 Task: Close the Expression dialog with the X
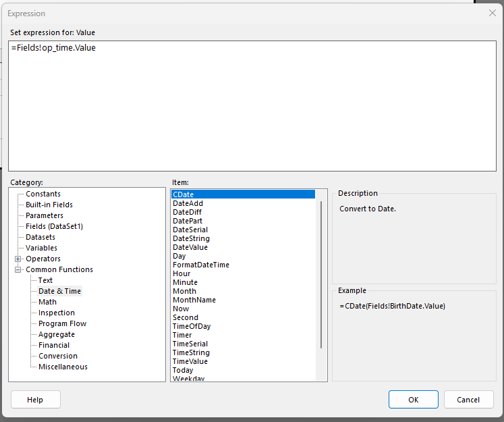pyautogui.click(x=492, y=14)
